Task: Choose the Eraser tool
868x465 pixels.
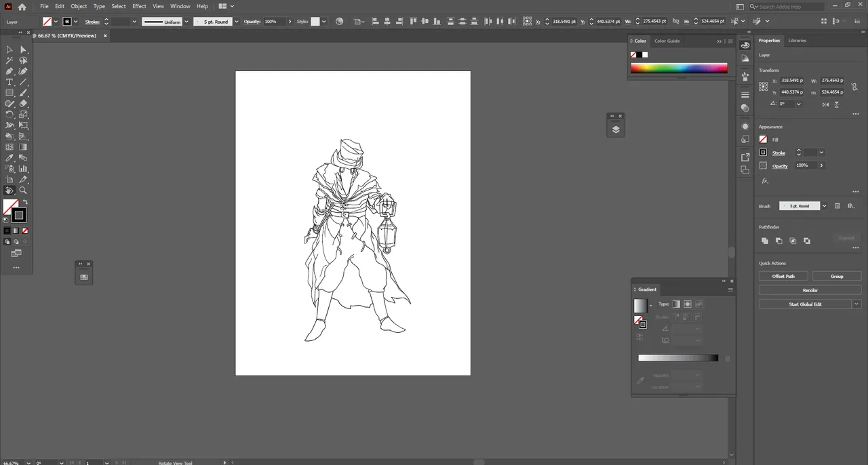Action: 23,104
